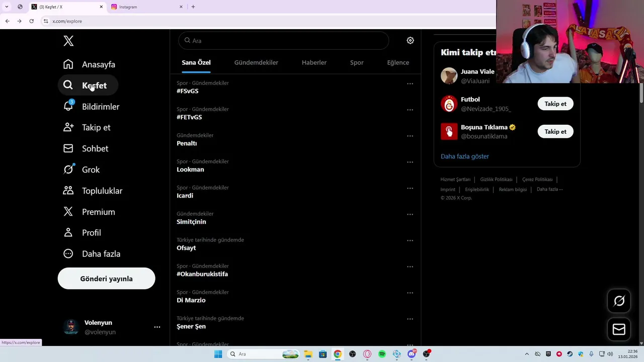Open more options for #FSvGS trend
This screenshot has width=644, height=362.
410,84
